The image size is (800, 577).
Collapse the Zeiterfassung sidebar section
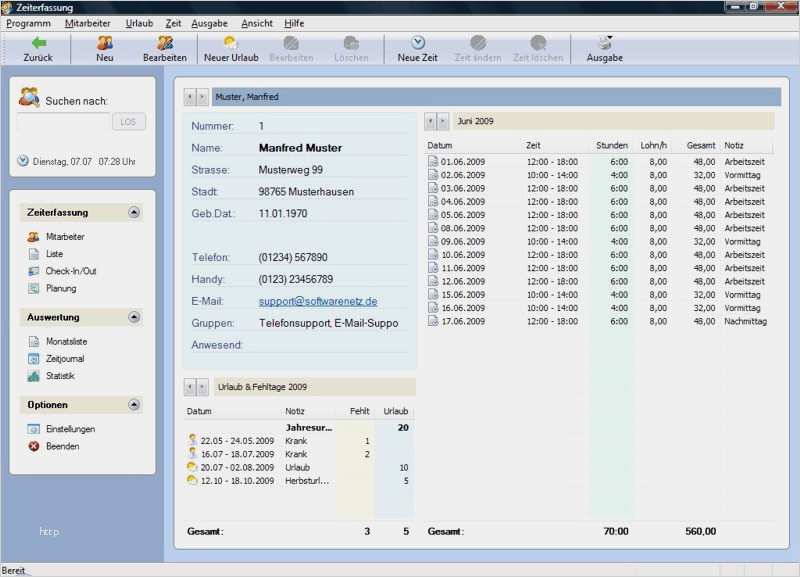coord(134,212)
